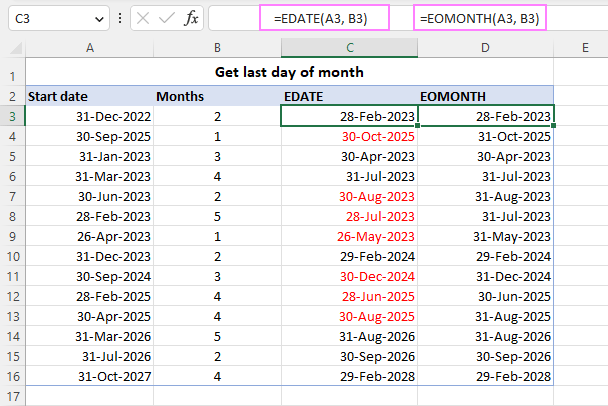
Task: Select start date cell 26-Apr-2023
Action: click(90, 236)
